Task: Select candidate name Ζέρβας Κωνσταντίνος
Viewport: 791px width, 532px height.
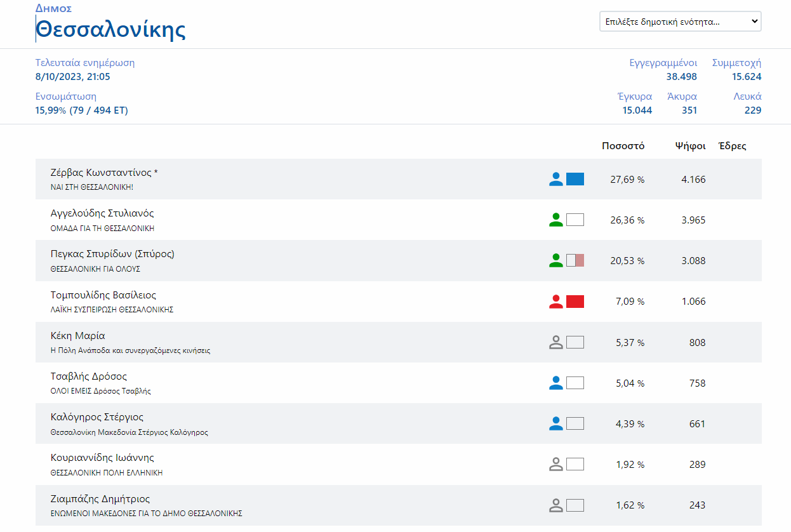Action: [x=101, y=173]
